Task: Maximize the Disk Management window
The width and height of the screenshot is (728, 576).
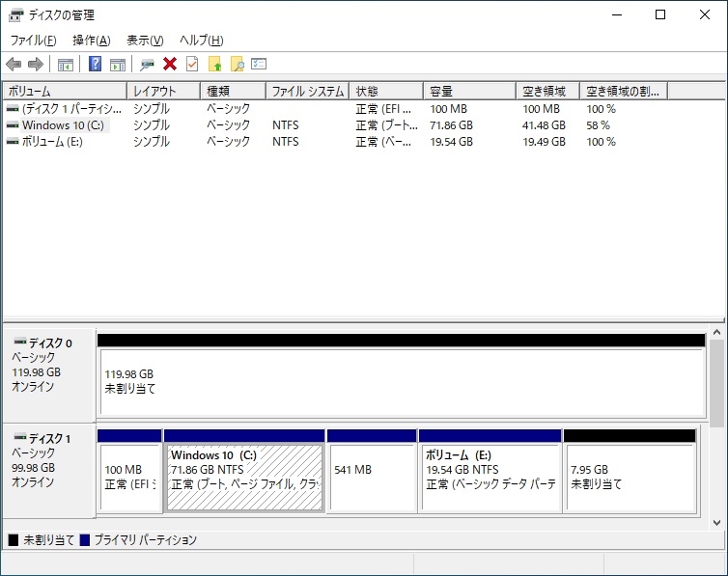Action: click(x=660, y=14)
